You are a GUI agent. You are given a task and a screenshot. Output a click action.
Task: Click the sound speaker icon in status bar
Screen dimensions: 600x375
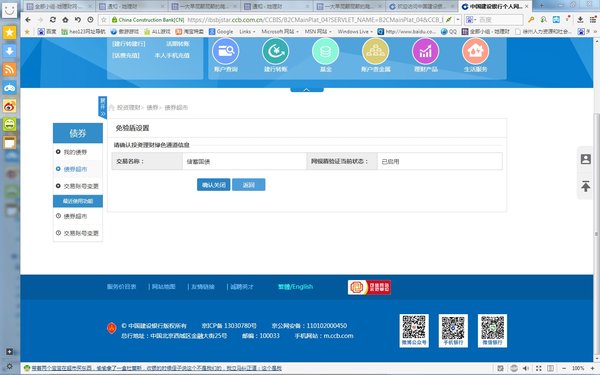[526, 368]
